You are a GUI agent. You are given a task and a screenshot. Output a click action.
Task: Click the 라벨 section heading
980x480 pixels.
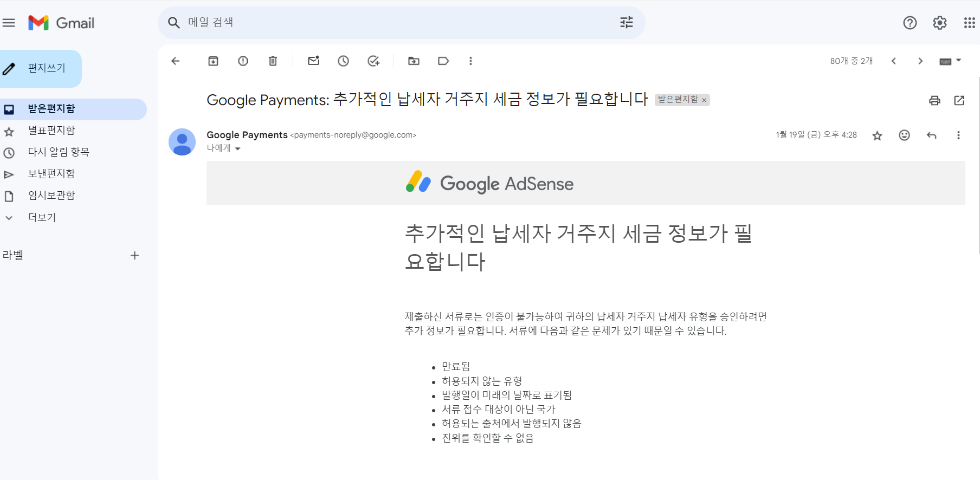pos(12,255)
